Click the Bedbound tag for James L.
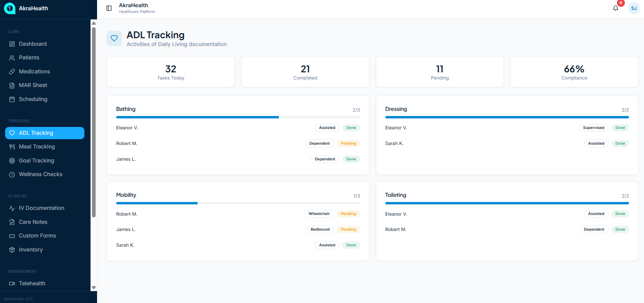Viewport: 644px width, 303px height. 320,229
